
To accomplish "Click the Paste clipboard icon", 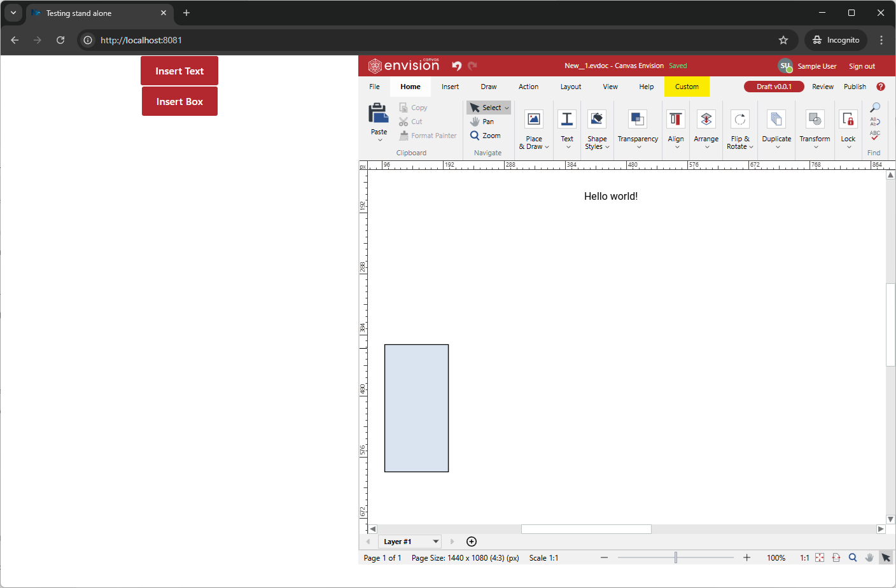I will (x=379, y=114).
